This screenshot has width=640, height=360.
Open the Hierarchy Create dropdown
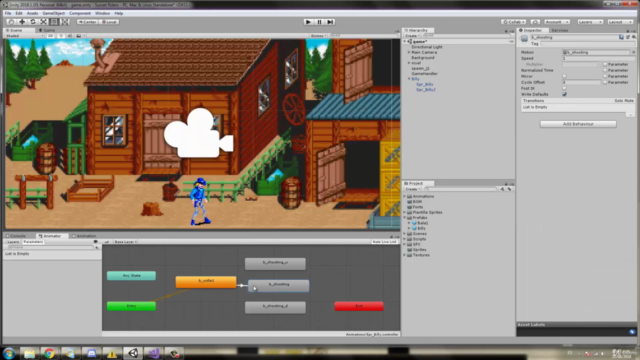pos(412,36)
